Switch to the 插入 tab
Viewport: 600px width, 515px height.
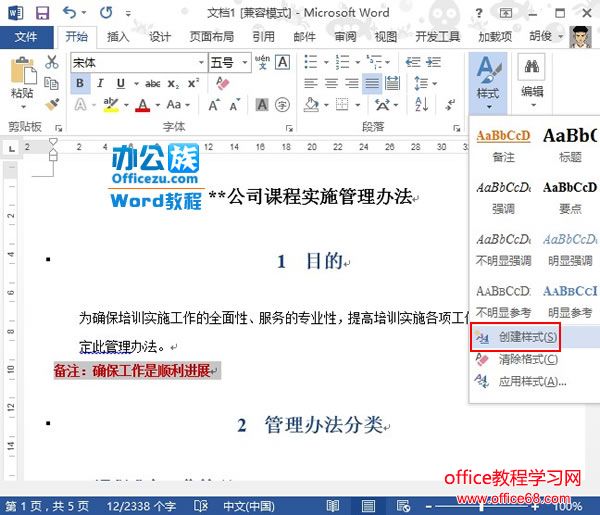click(x=118, y=37)
